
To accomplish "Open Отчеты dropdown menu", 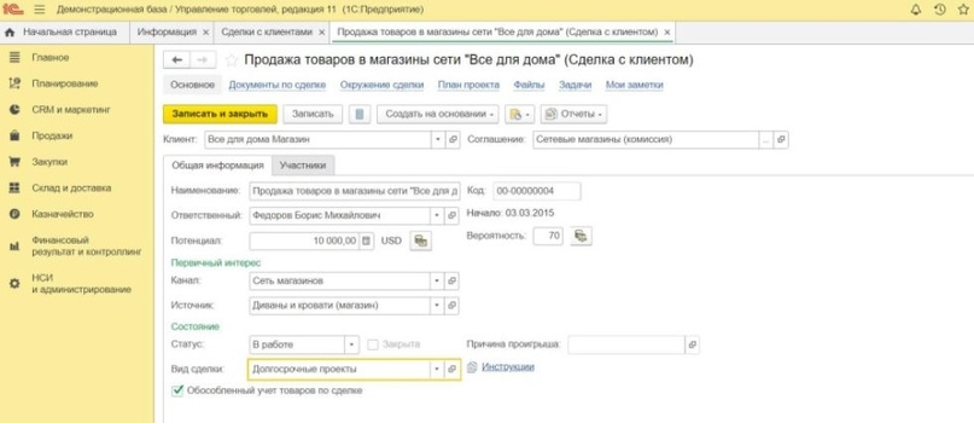I will coord(573,114).
